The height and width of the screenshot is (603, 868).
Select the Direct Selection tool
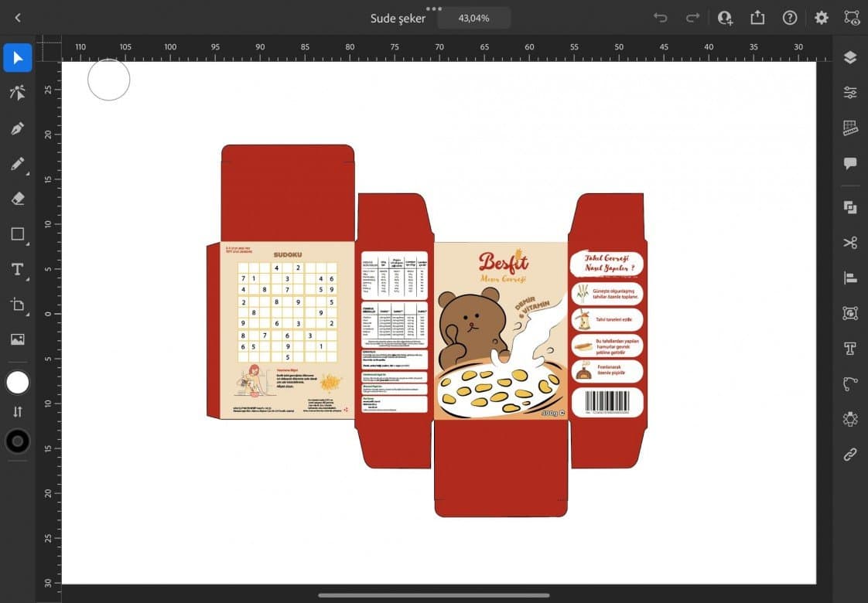18,93
